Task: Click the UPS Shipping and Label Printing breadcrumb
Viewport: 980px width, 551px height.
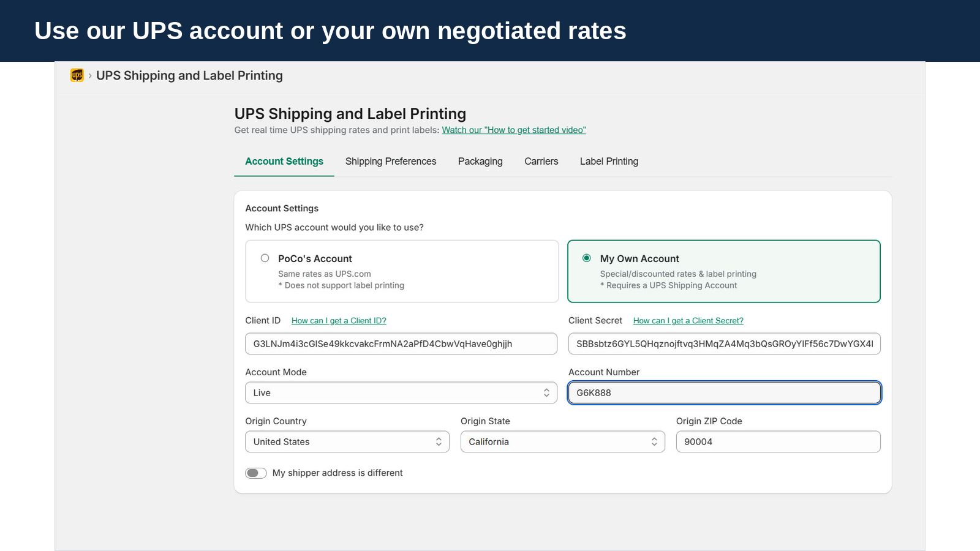Action: tap(189, 76)
